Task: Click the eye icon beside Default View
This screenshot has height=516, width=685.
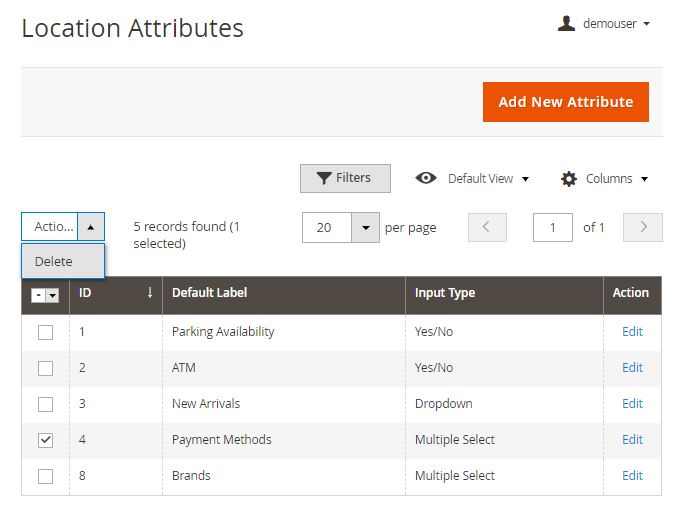Action: click(x=426, y=178)
